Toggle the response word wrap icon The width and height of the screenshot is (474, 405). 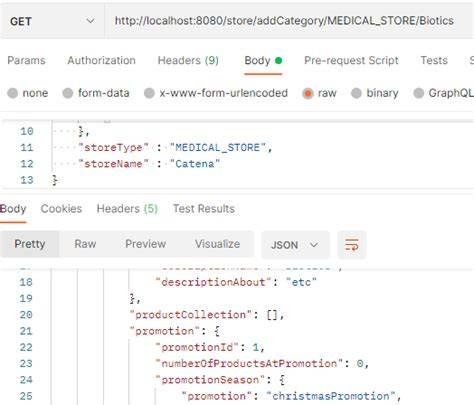tap(352, 245)
